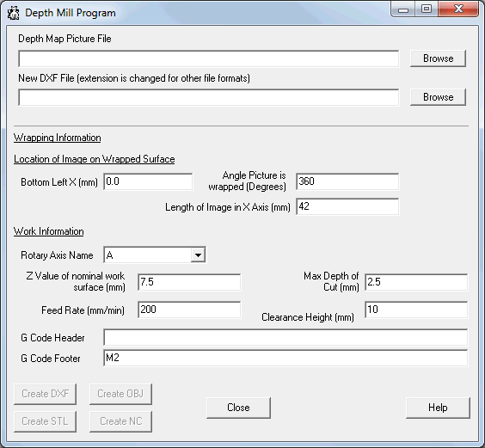Click the Close button

point(238,408)
